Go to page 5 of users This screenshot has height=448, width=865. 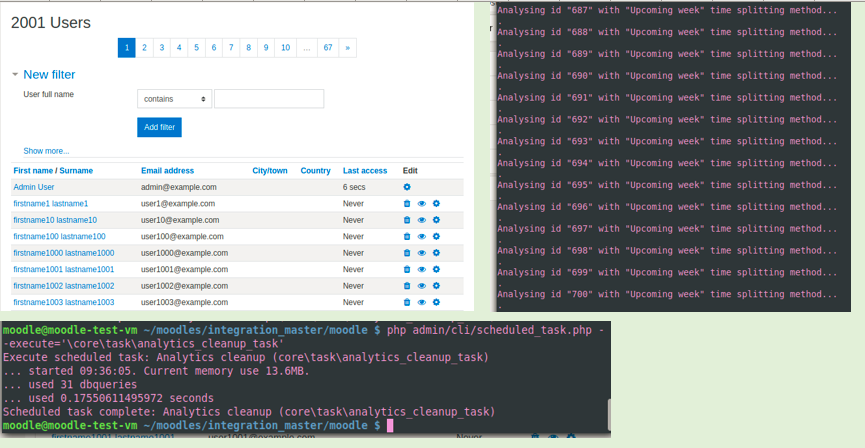[196, 48]
